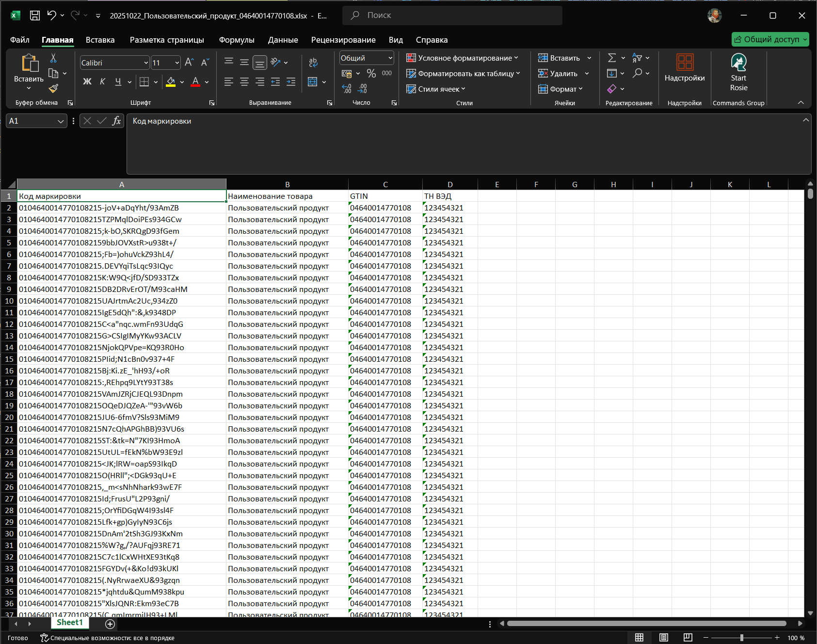This screenshot has width=817, height=644.
Task: Select the Sheet1 tab
Action: [69, 623]
